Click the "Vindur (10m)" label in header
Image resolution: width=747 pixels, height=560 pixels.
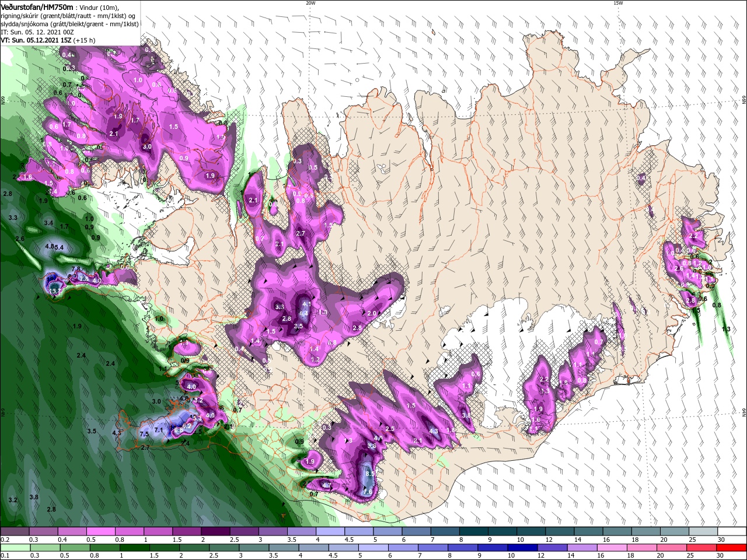99,8
